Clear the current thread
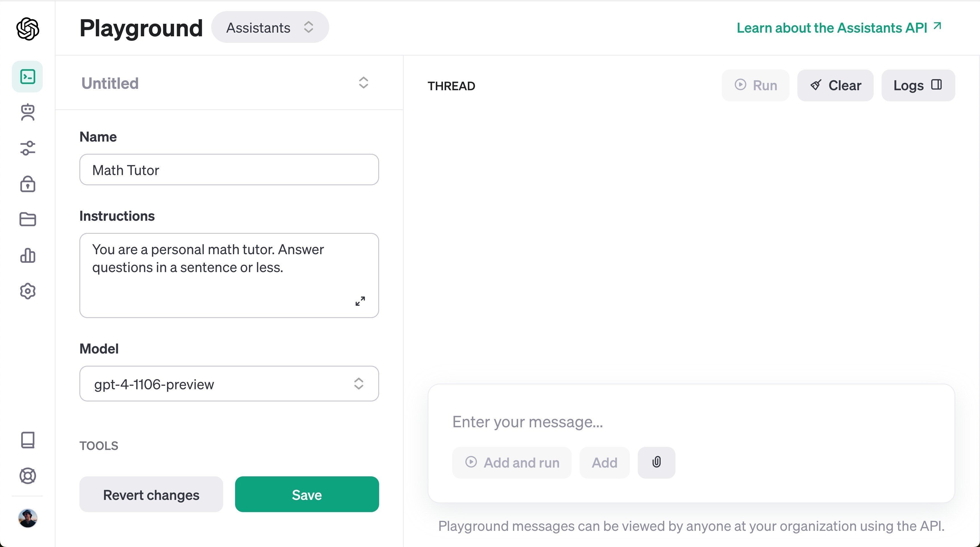980x547 pixels. [835, 85]
